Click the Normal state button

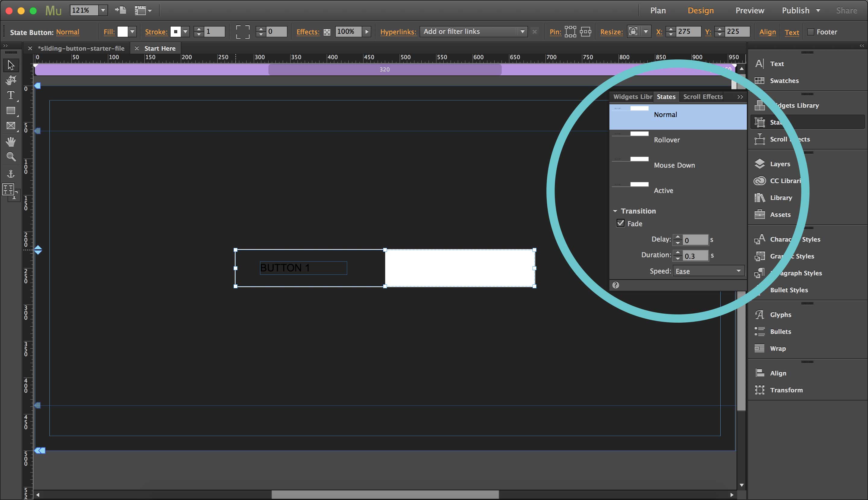point(677,114)
